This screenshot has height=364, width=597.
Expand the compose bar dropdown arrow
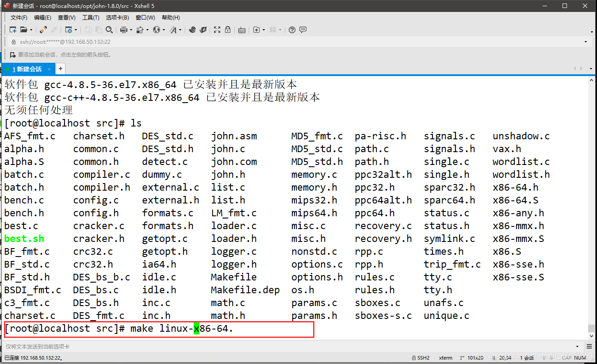[578, 347]
